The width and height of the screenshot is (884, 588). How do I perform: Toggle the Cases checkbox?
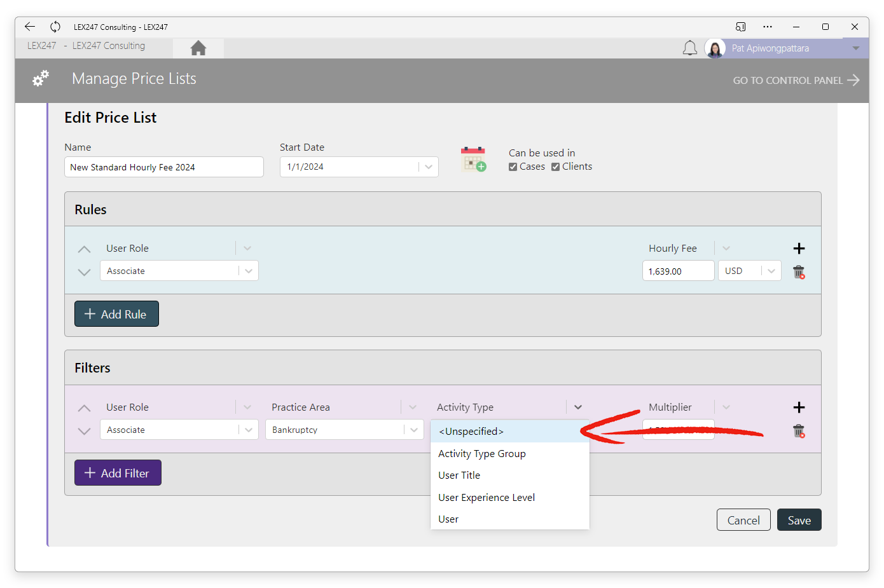click(513, 167)
